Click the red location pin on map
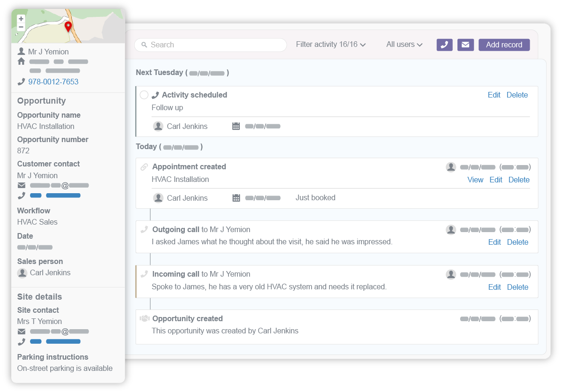Image resolution: width=563 pixels, height=392 pixels. (x=68, y=26)
